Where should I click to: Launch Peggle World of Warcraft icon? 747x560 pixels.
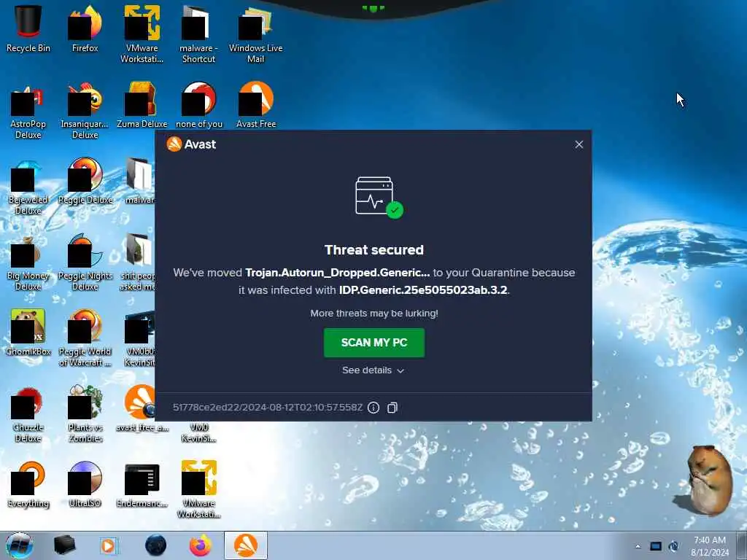click(85, 337)
